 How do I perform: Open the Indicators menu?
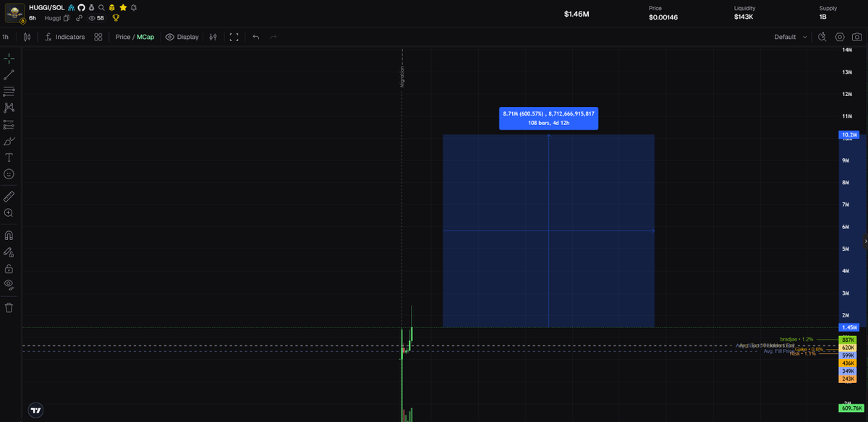[x=64, y=37]
